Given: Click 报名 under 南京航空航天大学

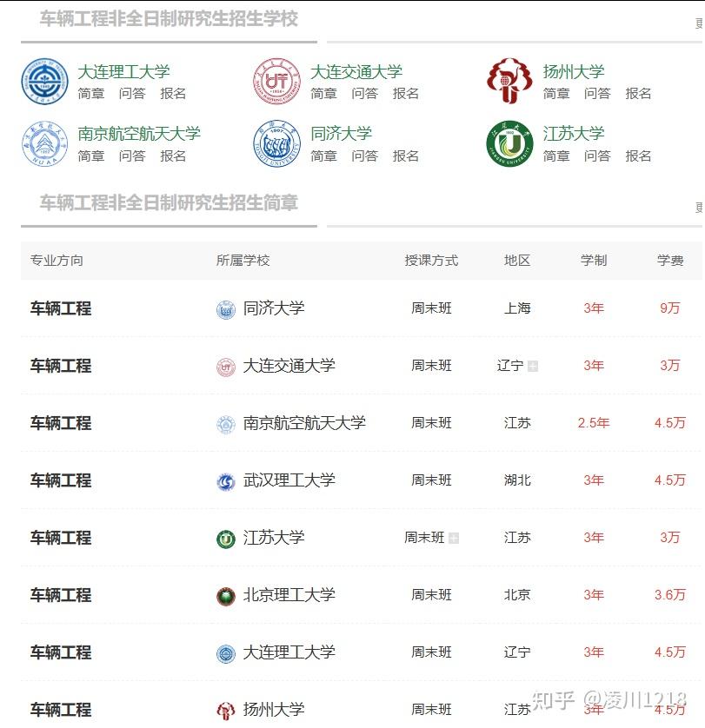Looking at the screenshot, I should click(x=173, y=156).
